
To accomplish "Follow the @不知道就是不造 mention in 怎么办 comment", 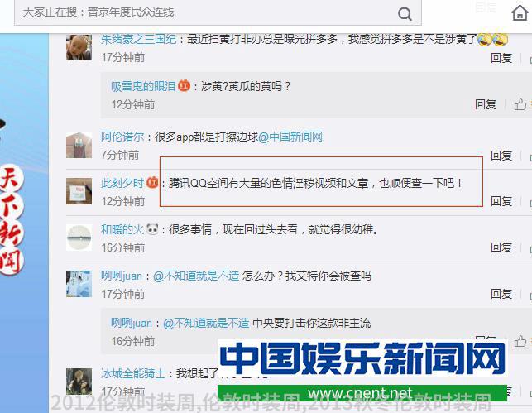I will point(196,276).
